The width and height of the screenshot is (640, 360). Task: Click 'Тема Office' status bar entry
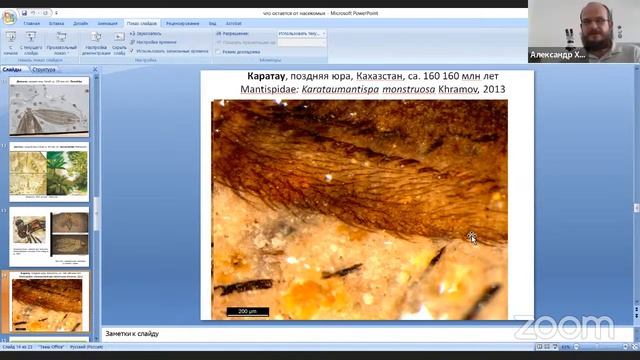[51, 347]
